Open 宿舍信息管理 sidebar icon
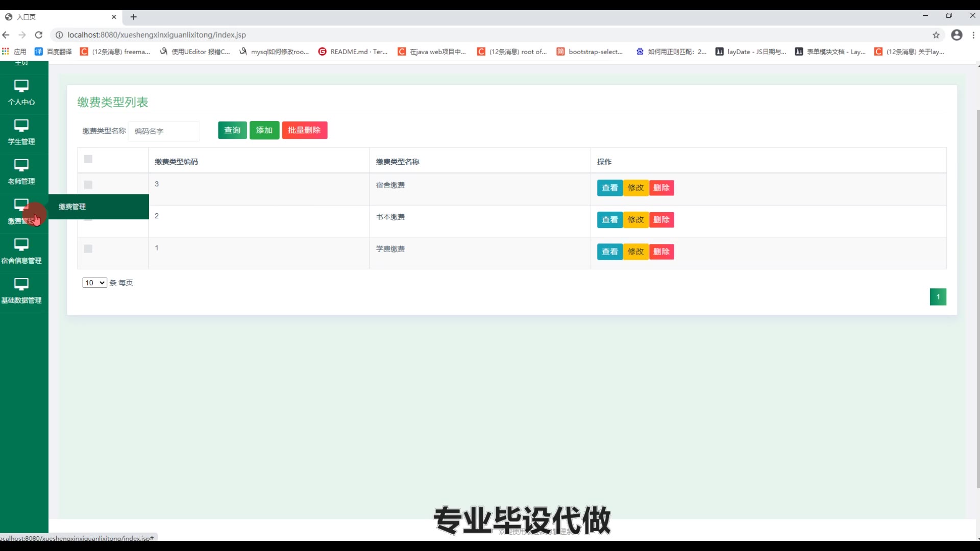This screenshot has height=551, width=980. pyautogui.click(x=21, y=245)
